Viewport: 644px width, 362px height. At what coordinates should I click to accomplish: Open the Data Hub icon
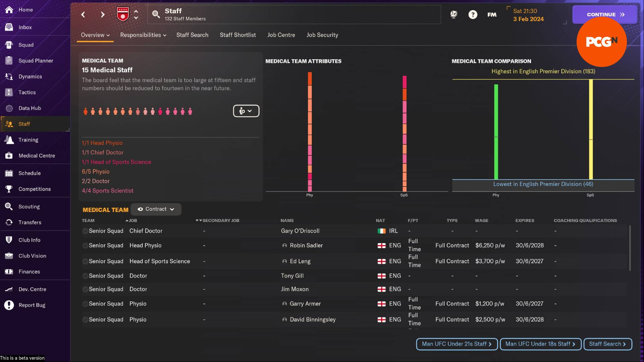9,108
